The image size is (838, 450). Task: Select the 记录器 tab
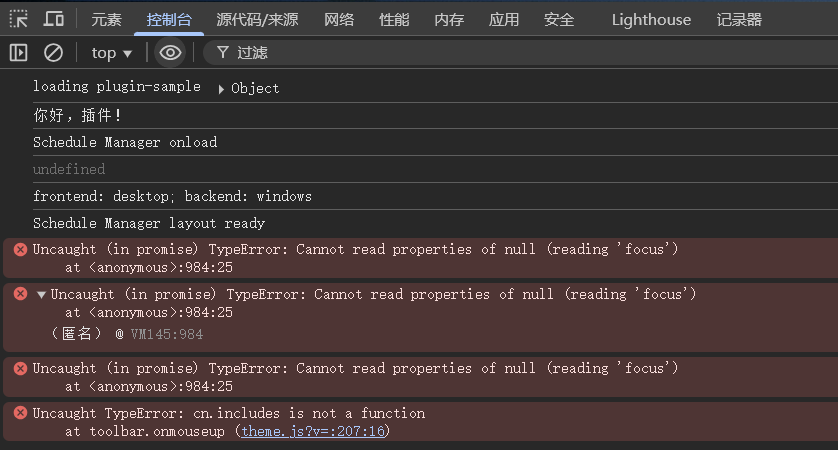[x=739, y=19]
